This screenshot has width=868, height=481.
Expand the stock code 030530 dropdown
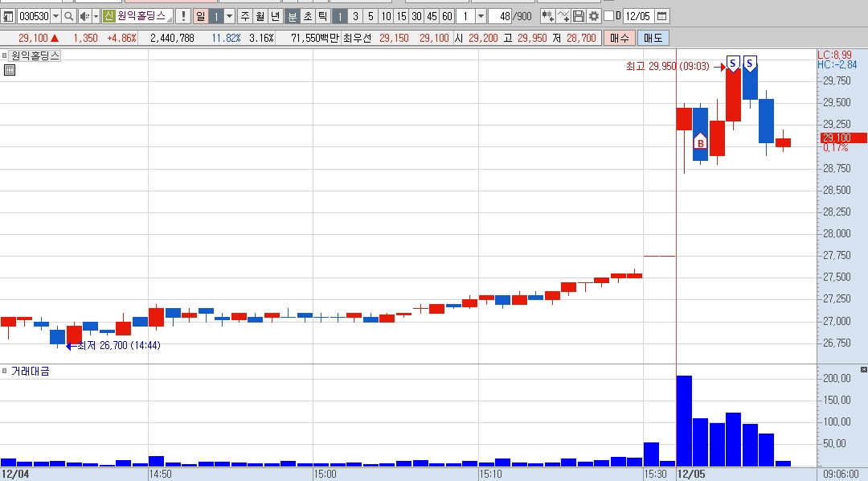(x=55, y=16)
